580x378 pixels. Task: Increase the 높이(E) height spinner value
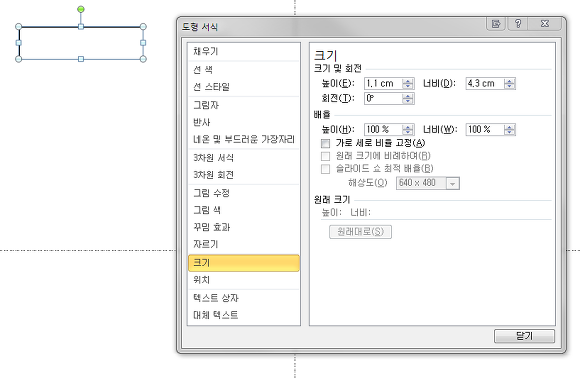[x=408, y=81]
